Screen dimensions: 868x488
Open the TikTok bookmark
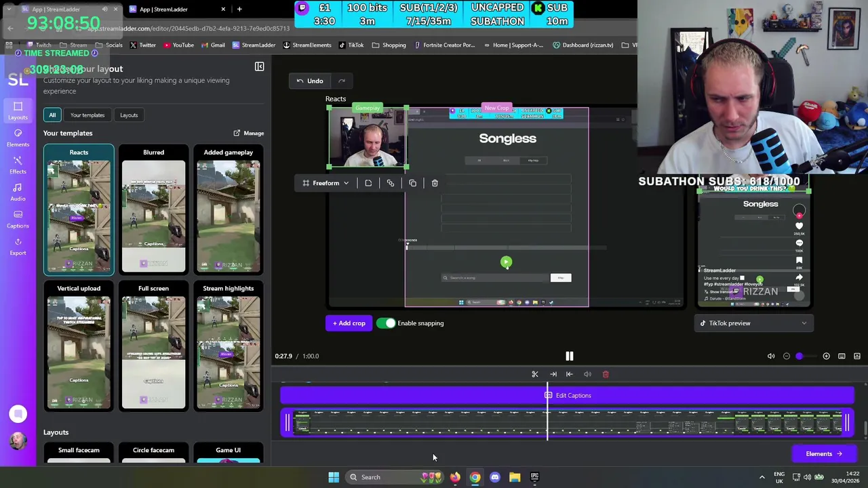point(351,45)
